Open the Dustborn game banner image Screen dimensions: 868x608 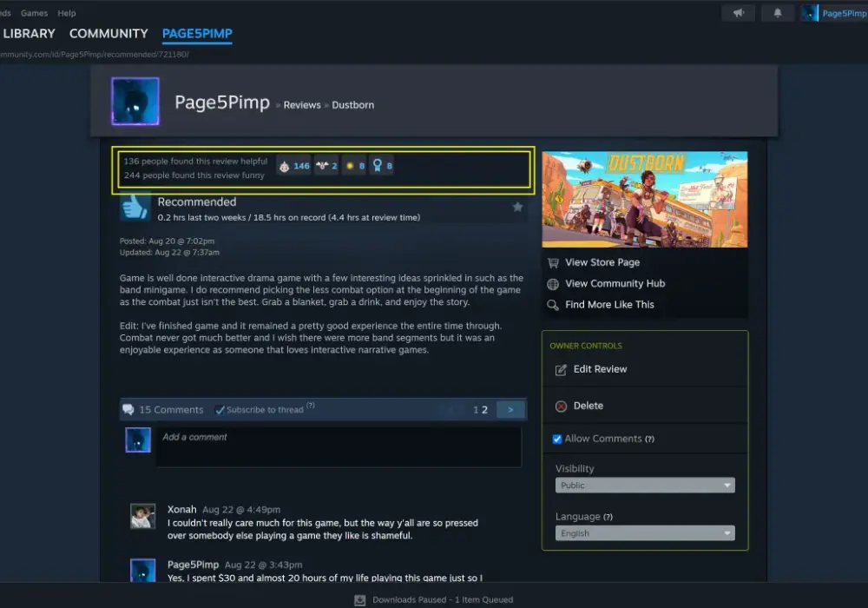644,200
